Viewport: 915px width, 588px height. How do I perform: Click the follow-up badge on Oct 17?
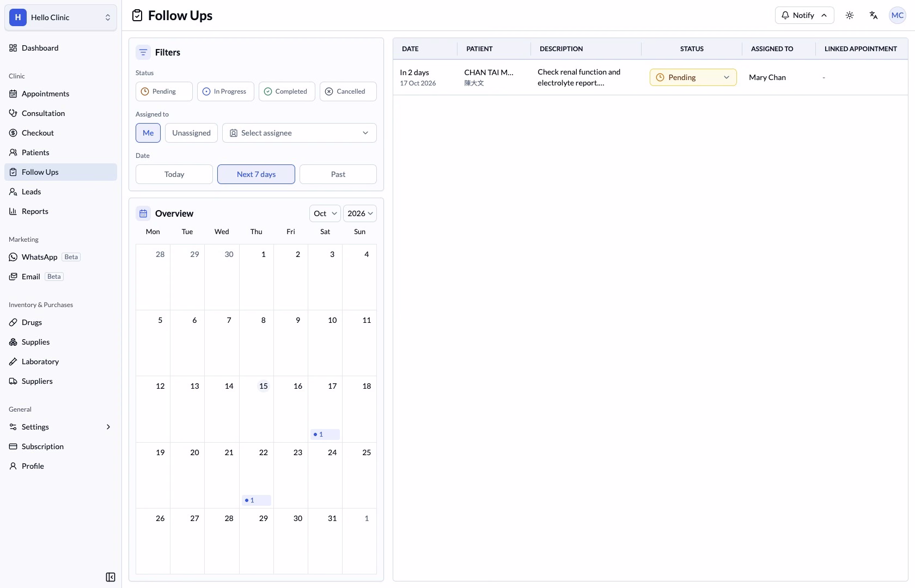click(325, 434)
